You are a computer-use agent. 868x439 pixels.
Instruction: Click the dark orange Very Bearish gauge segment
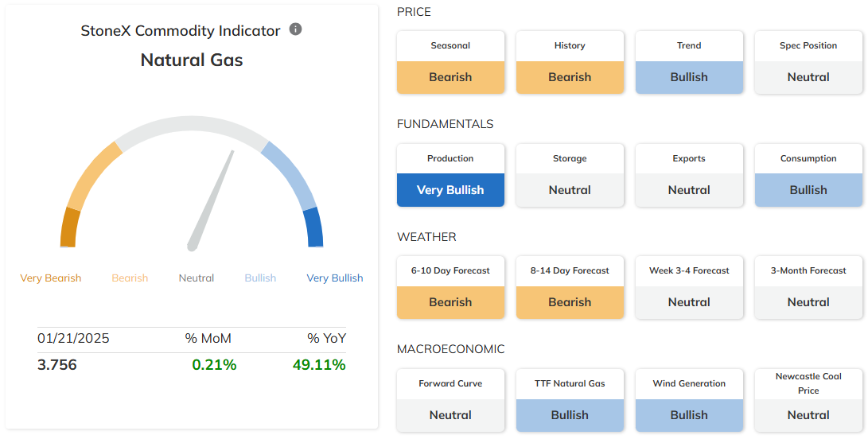pyautogui.click(x=68, y=227)
